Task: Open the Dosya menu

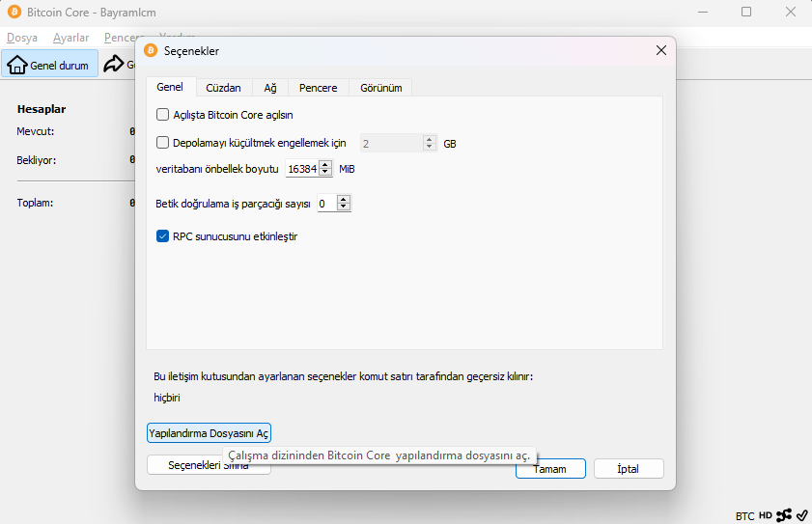Action: coord(22,38)
